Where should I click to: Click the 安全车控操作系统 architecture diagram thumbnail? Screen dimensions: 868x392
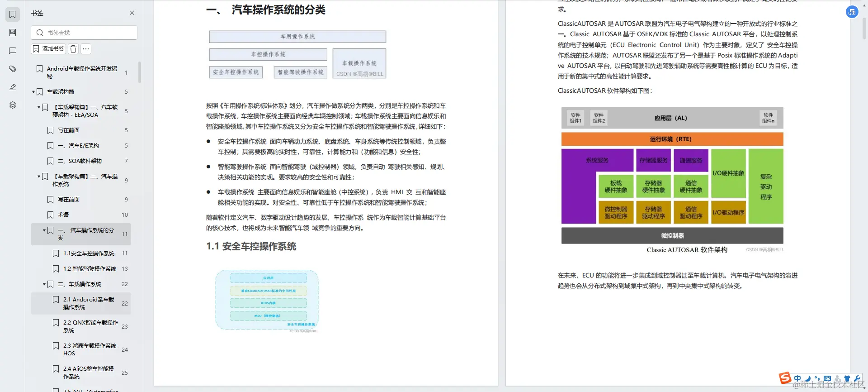267,300
